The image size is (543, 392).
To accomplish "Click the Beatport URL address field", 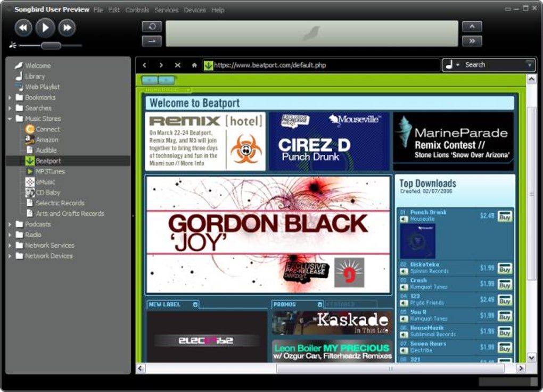I will pos(321,65).
